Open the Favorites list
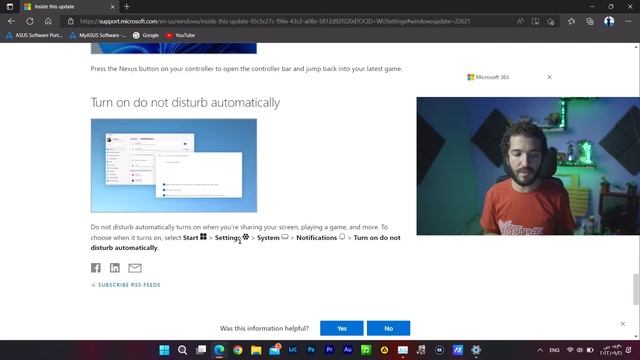The width and height of the screenshot is (640, 360). (x=571, y=21)
